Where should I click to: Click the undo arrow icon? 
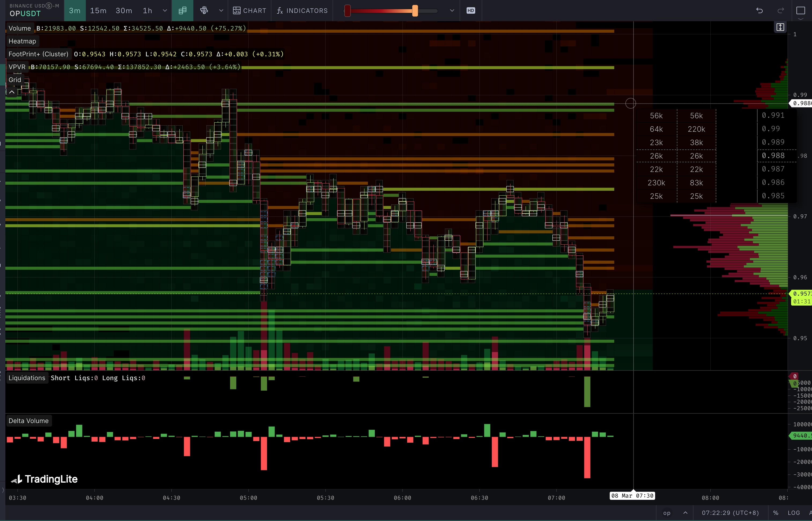point(759,10)
